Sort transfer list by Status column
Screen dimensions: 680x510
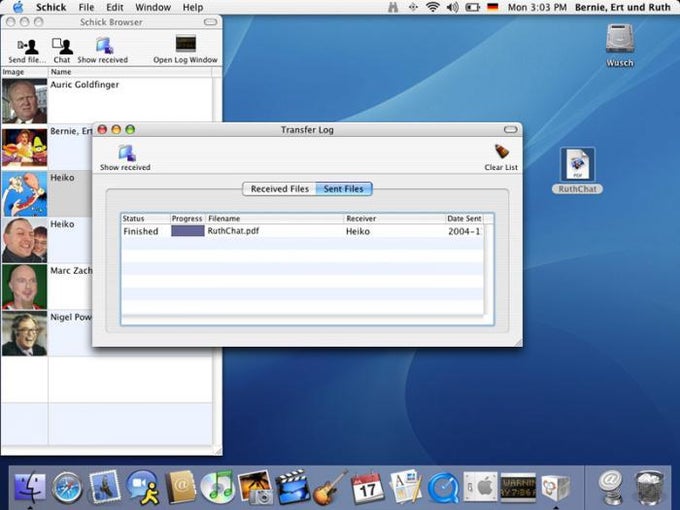(x=145, y=219)
